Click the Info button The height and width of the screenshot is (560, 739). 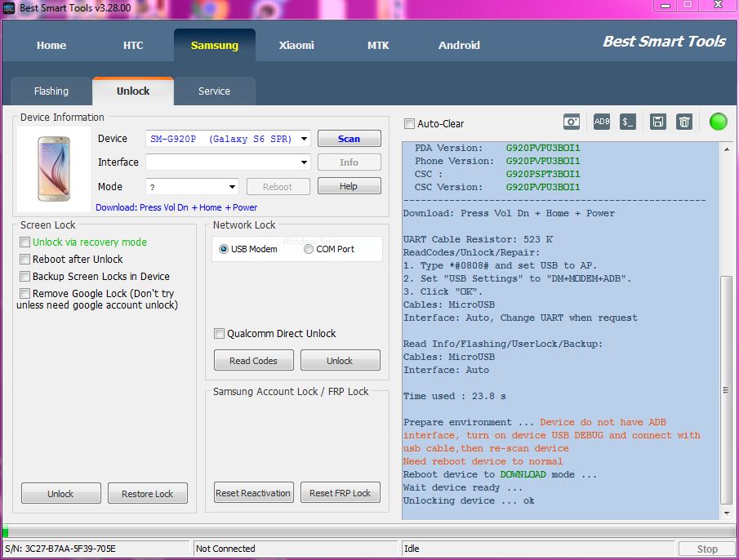(349, 162)
